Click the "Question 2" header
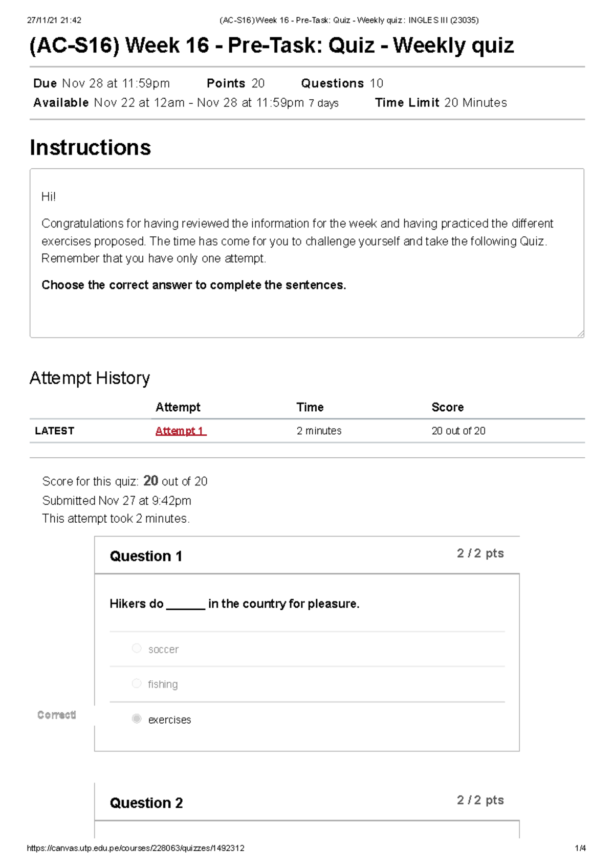614x868 pixels. tap(146, 803)
